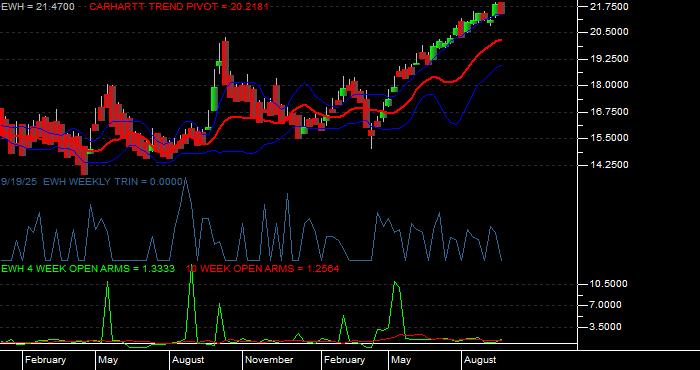Click the EWH = 21.4700 price label

point(38,7)
